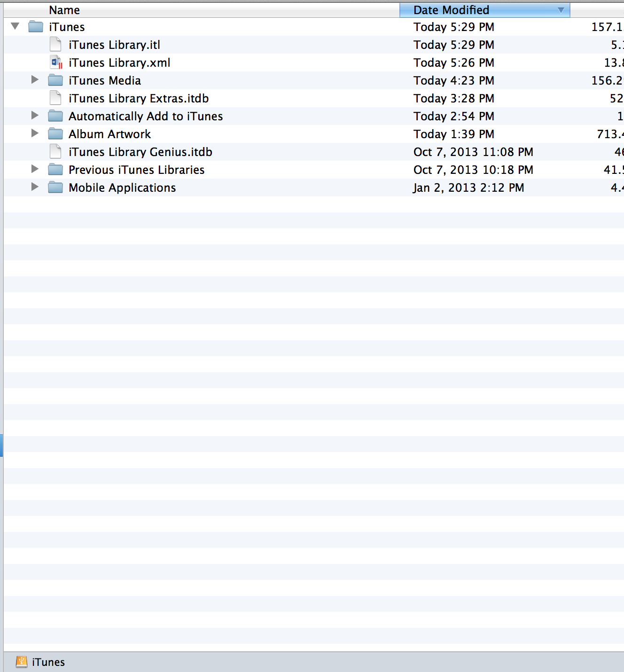This screenshot has width=624, height=672.
Task: Click the 13.8 size value for iTunes Library.xml
Action: pos(614,63)
